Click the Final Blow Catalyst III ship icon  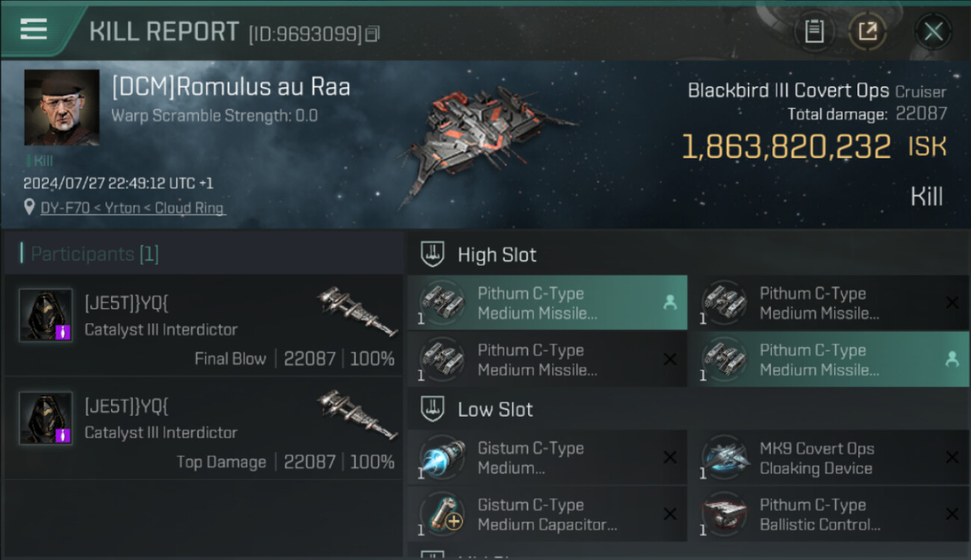click(356, 310)
